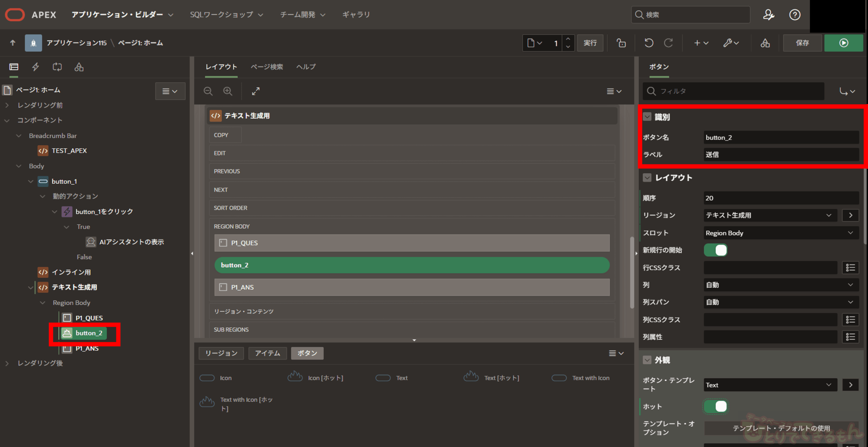Toggle the ホット switch off

pos(715,406)
